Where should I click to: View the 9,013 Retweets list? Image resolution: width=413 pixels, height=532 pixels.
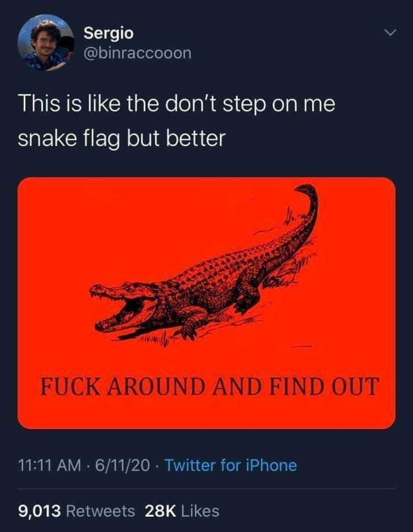click(76, 511)
